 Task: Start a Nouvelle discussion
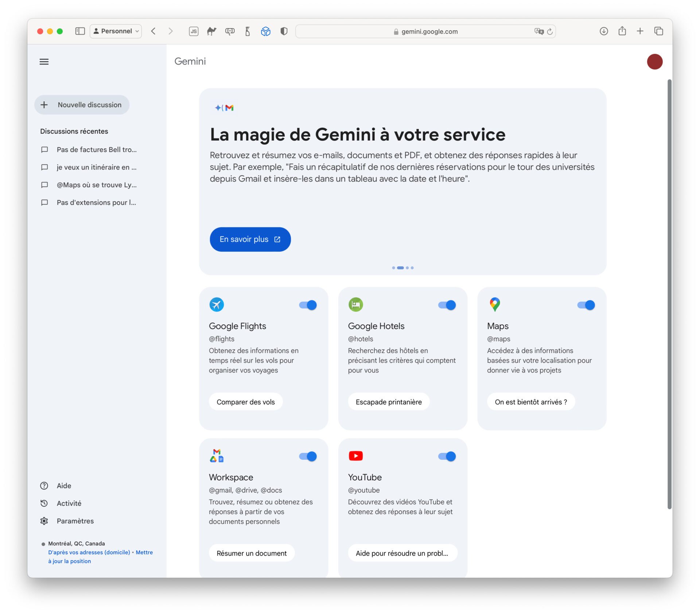[82, 105]
